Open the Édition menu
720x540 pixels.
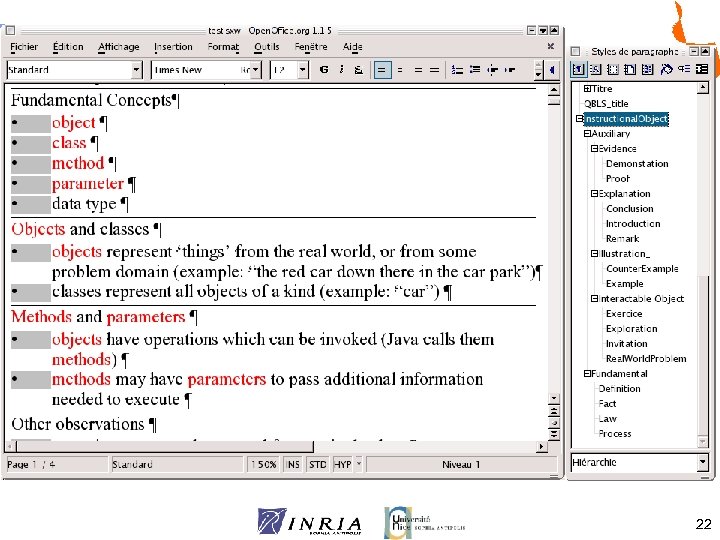[x=68, y=47]
